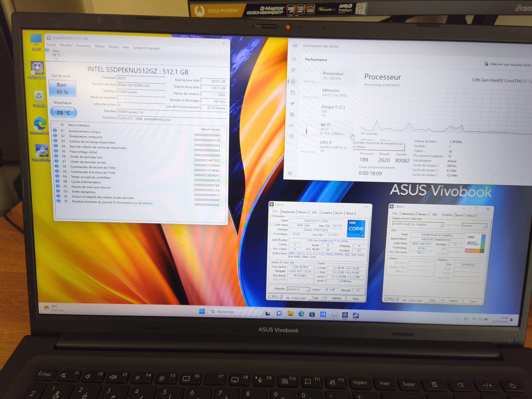Click the Bon 91 % health status button
The image size is (532, 399).
tap(62, 88)
